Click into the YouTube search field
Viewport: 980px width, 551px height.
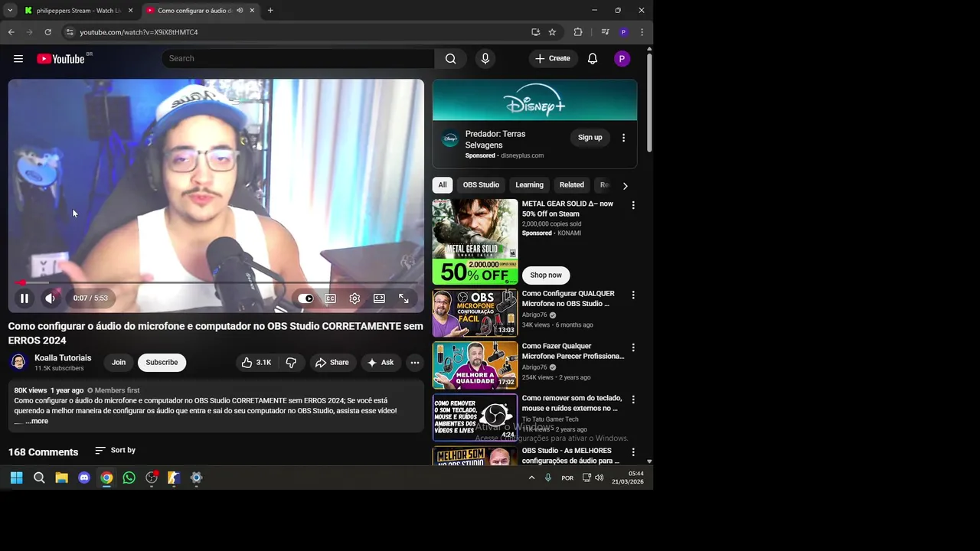pyautogui.click(x=298, y=59)
